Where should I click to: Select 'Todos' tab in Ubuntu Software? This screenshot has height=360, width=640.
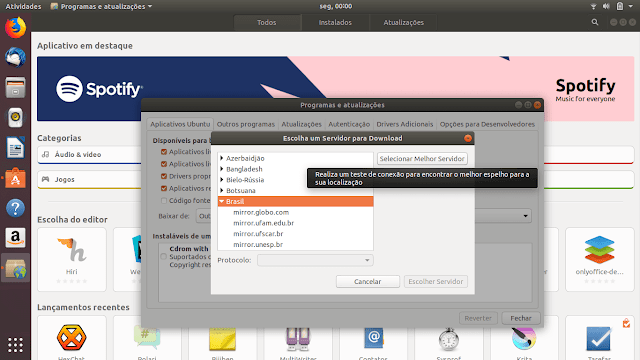click(267, 22)
